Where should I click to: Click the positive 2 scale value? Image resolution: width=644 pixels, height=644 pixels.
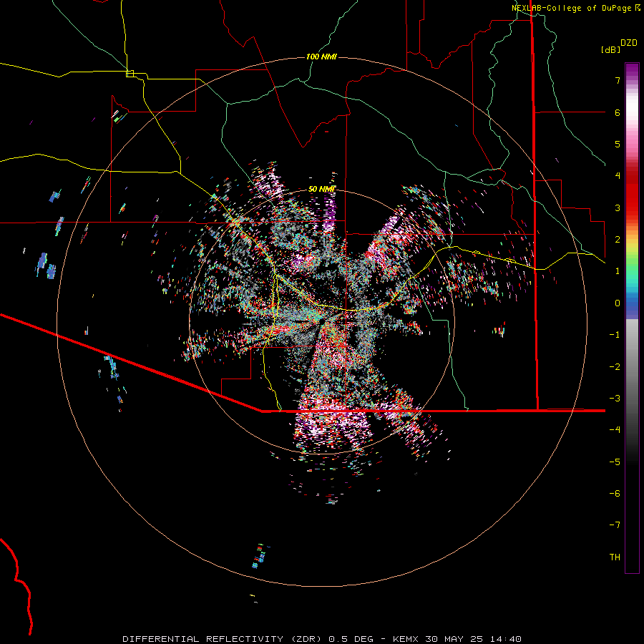pos(618,240)
